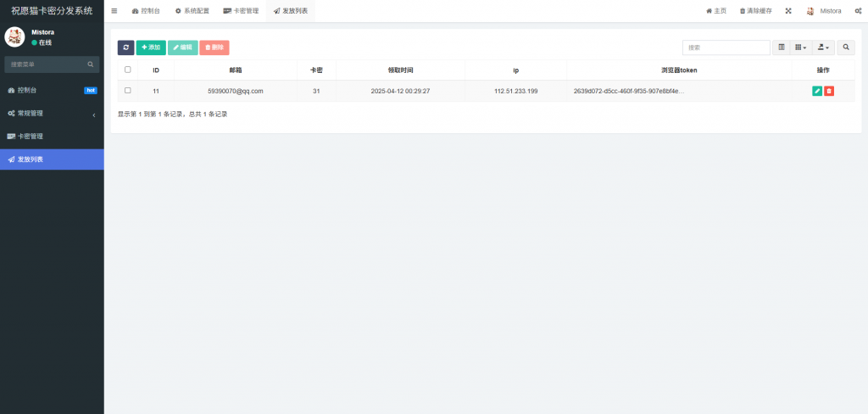Open the Mistora user menu in top bar
This screenshot has height=414, width=868.
click(824, 11)
